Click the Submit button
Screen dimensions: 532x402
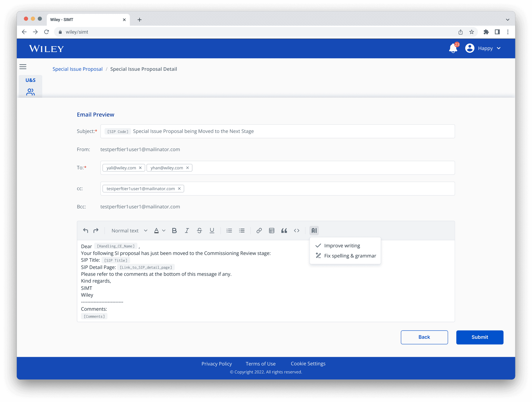[480, 337]
